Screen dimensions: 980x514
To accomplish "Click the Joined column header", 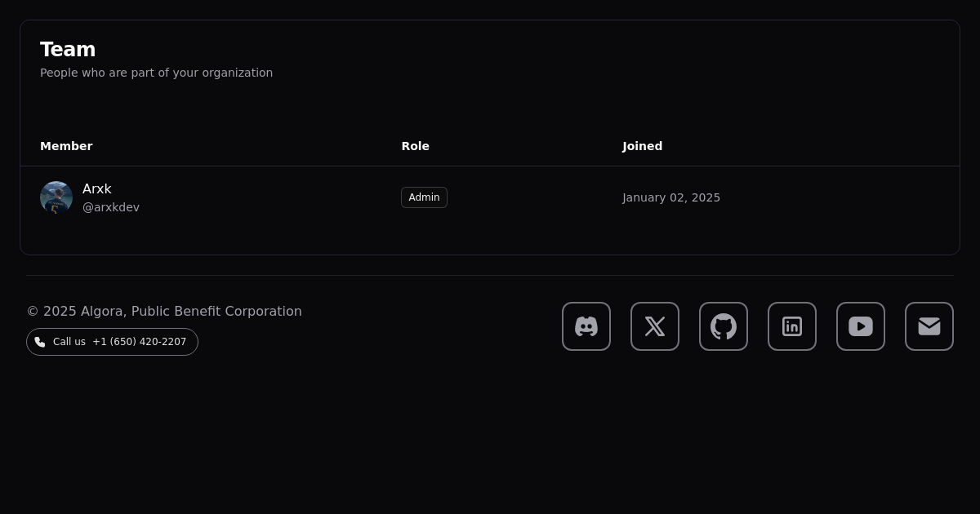I will tap(642, 146).
